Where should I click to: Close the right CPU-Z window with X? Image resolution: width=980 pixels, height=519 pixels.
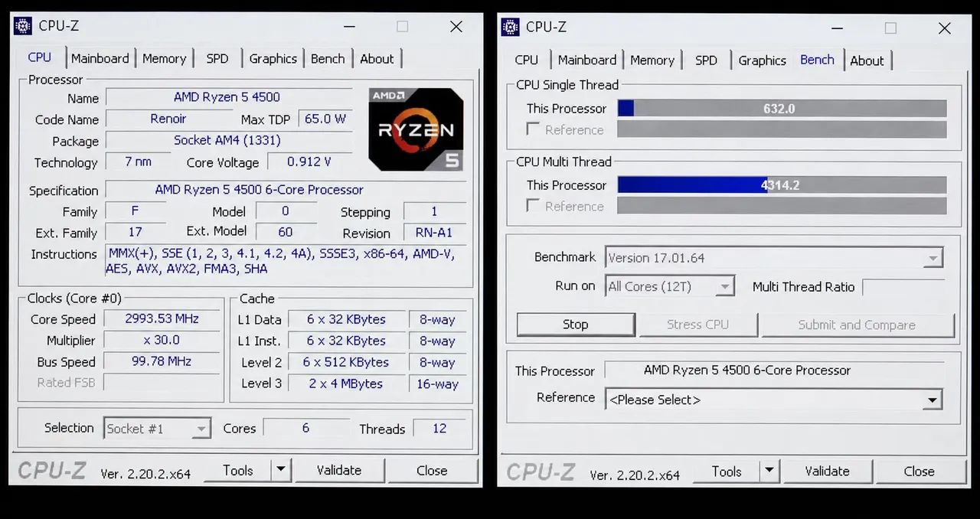[944, 28]
